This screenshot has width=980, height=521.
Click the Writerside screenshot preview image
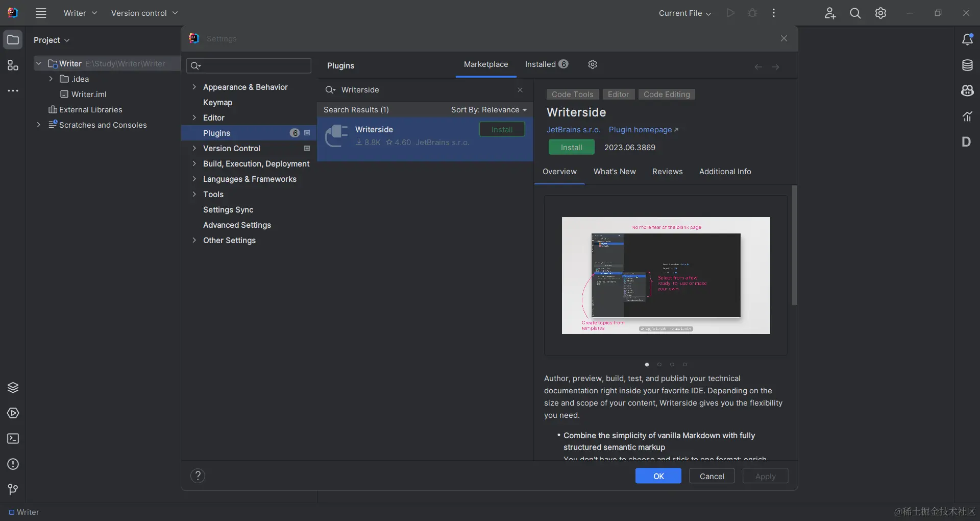(666, 276)
